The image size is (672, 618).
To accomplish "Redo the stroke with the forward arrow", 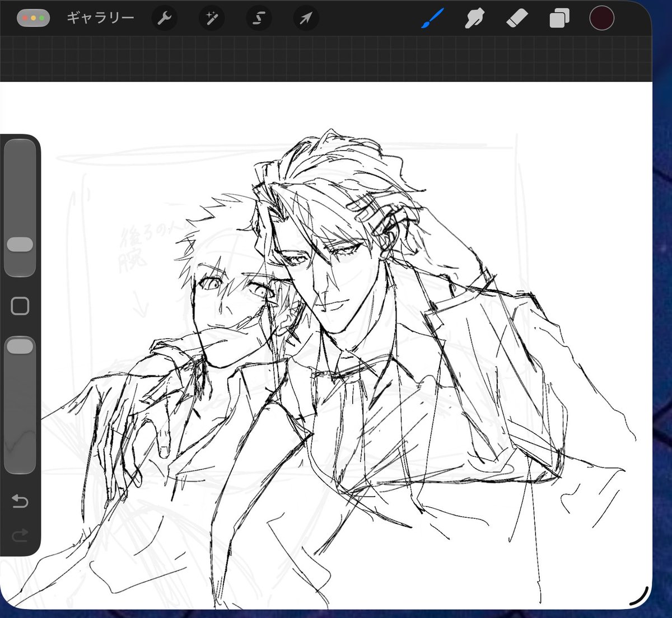I will pos(20,536).
